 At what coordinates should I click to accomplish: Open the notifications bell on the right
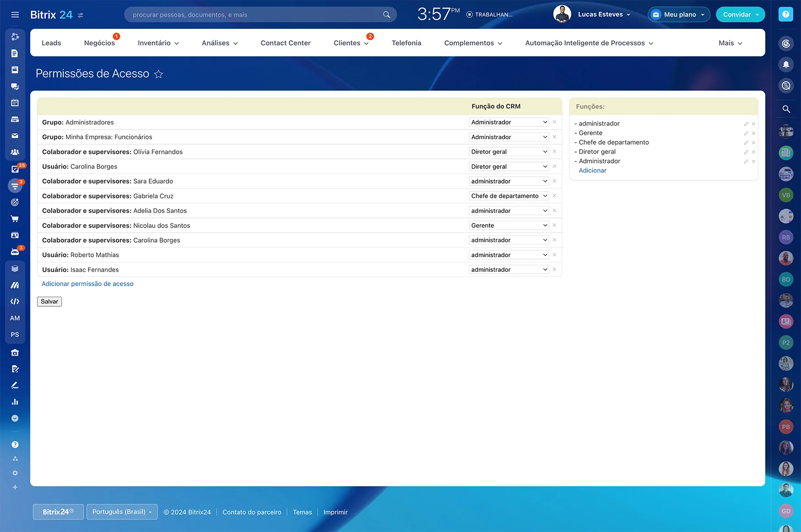(x=786, y=65)
